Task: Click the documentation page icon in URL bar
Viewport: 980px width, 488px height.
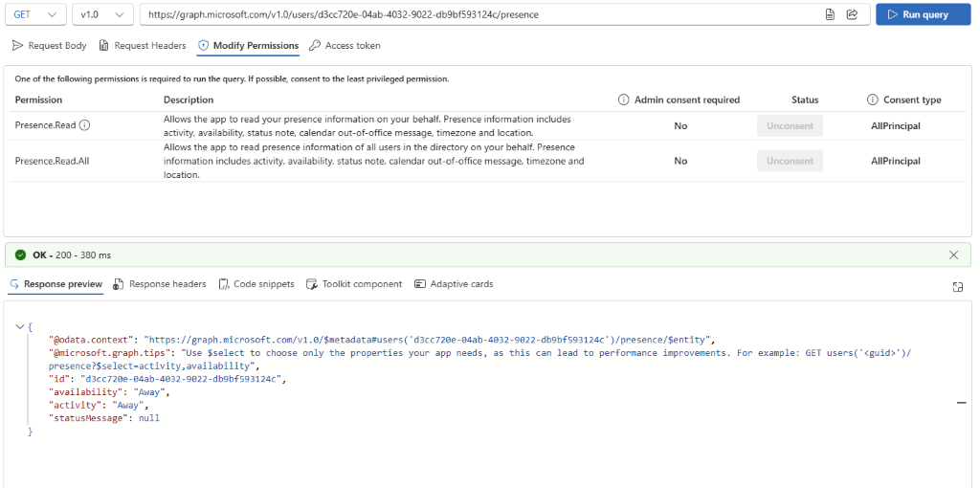Action: pos(830,15)
